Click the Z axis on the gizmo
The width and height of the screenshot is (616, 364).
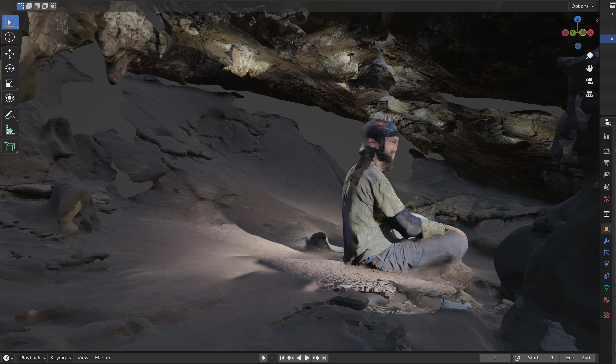tap(578, 19)
